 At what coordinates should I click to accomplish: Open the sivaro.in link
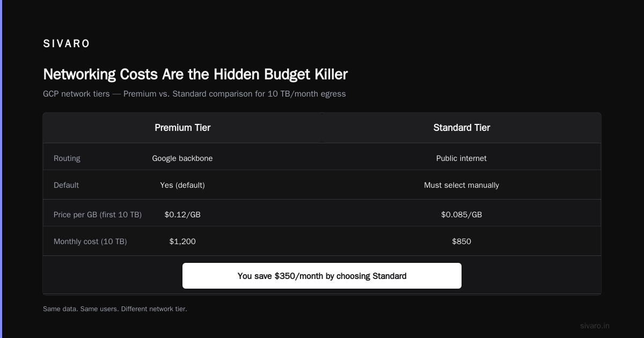[x=595, y=326]
